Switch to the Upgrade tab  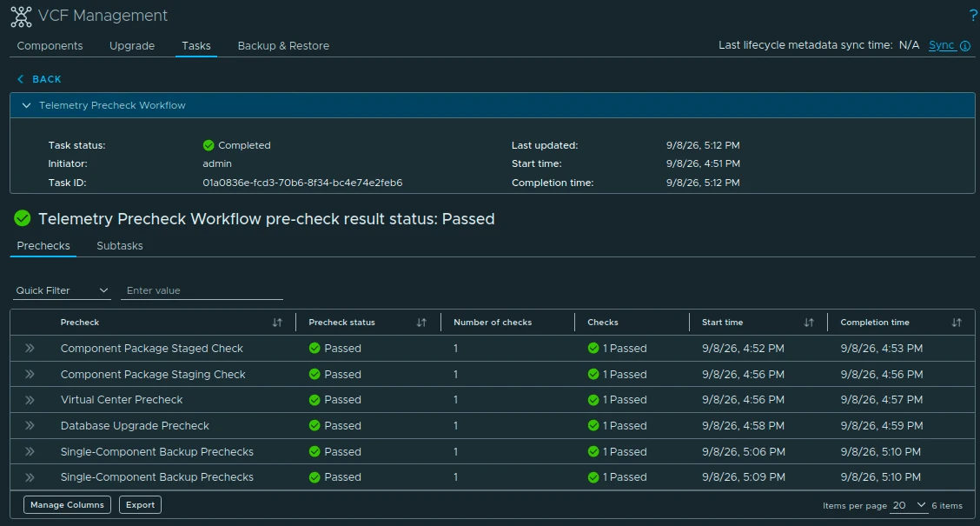click(x=132, y=46)
